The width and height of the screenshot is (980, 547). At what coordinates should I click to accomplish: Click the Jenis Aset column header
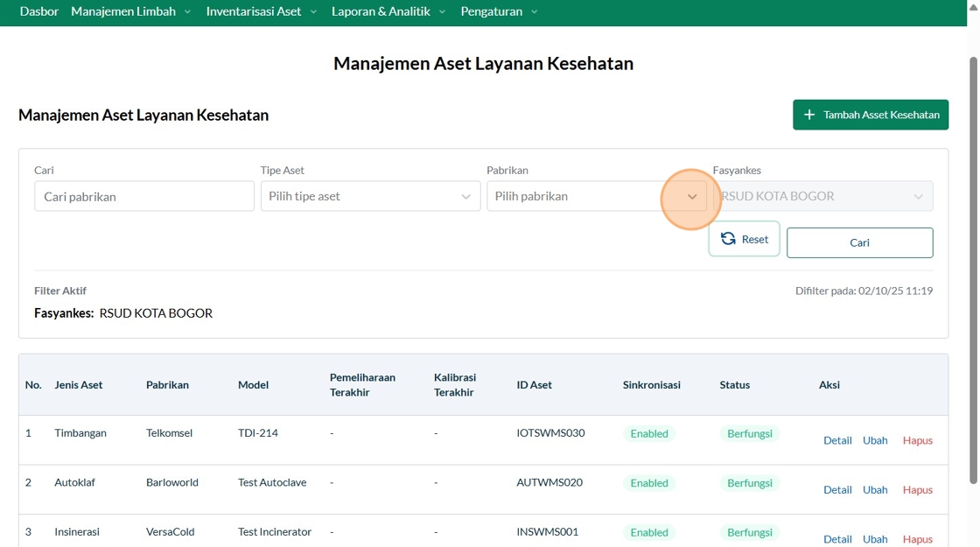coord(78,384)
